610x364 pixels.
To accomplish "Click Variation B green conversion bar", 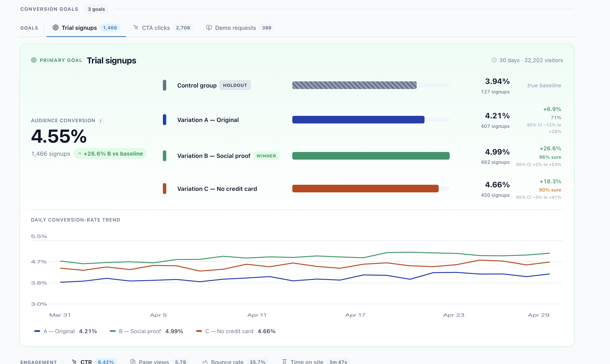I will pyautogui.click(x=371, y=156).
